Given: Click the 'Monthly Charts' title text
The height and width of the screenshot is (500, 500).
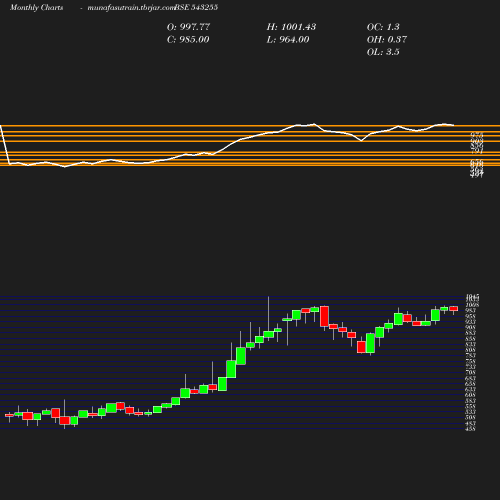Looking at the screenshot, I should pyautogui.click(x=37, y=7).
